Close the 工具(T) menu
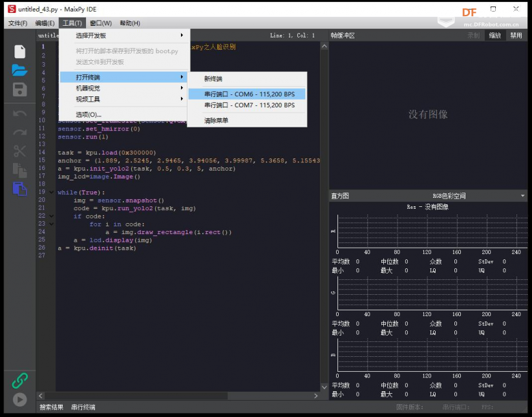The image size is (532, 417). [72, 23]
